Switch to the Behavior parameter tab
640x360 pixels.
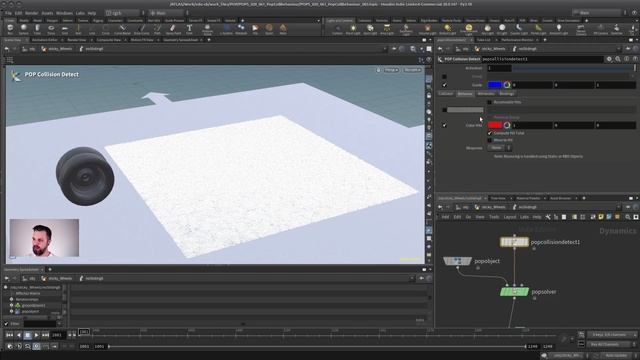click(x=465, y=93)
